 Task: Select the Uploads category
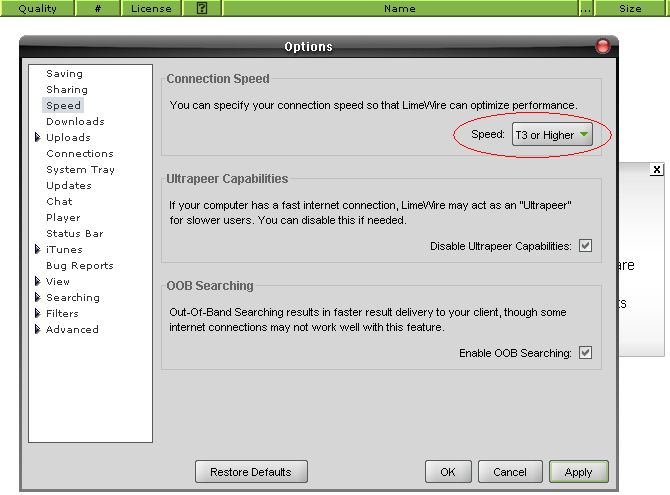(68, 137)
